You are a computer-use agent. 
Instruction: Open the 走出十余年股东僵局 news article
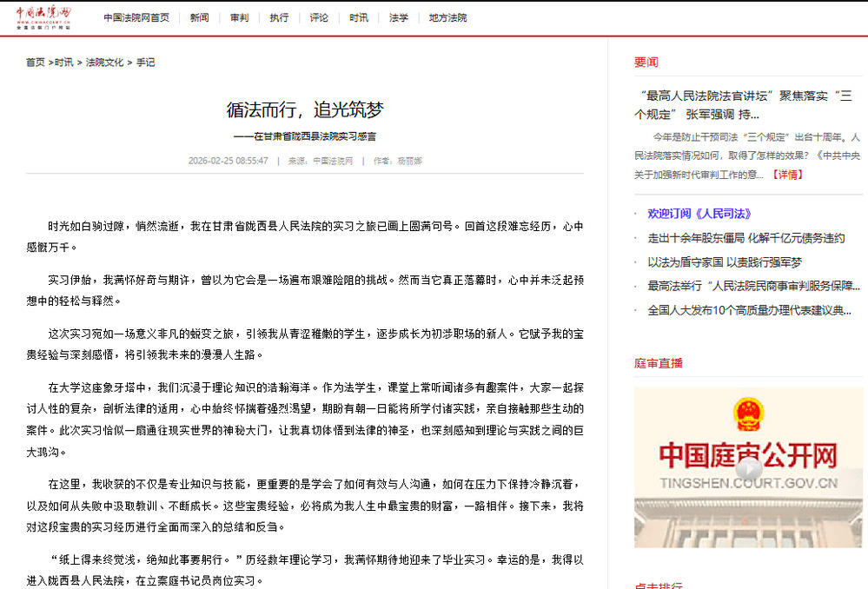[x=745, y=238]
